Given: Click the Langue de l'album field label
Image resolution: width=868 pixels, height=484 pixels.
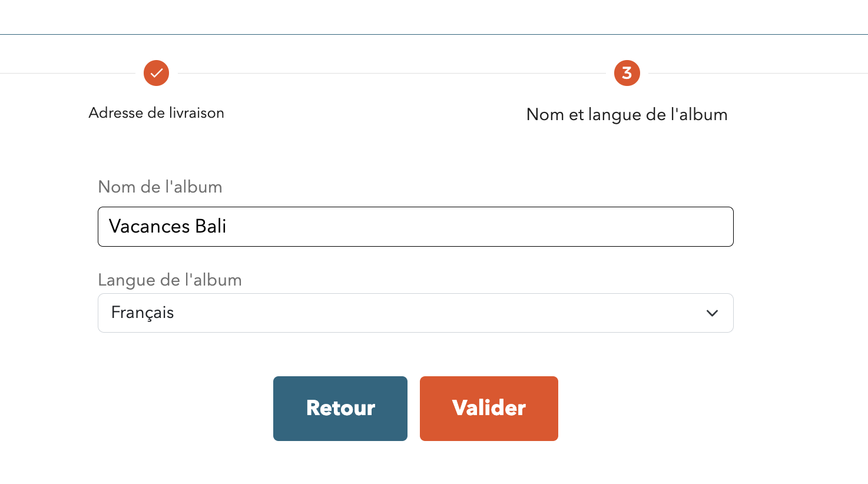Looking at the screenshot, I should 170,280.
